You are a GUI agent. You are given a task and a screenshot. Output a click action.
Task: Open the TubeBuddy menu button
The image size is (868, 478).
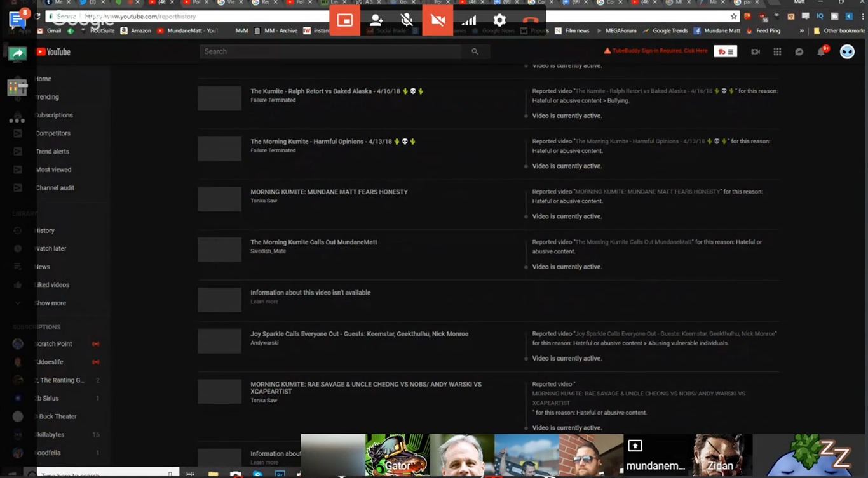click(725, 51)
